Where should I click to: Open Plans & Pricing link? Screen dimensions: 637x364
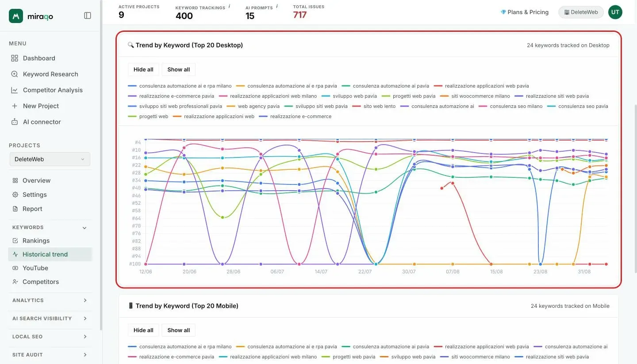(x=525, y=12)
